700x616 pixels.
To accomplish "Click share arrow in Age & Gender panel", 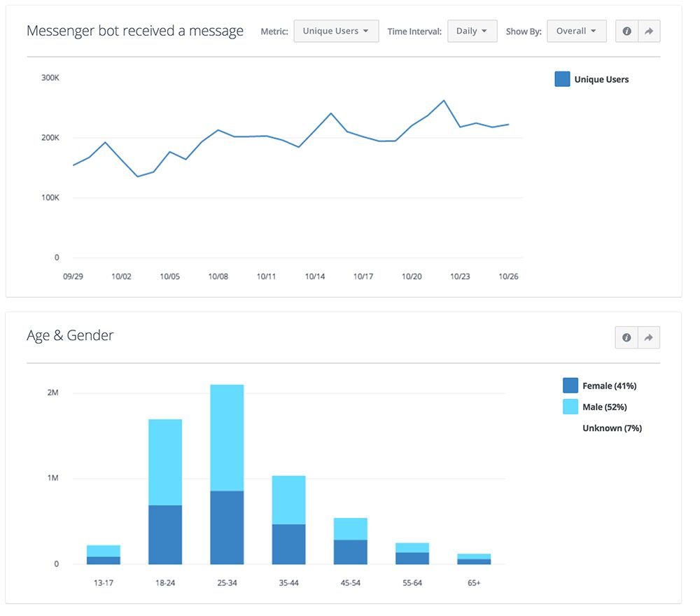I will click(x=649, y=337).
